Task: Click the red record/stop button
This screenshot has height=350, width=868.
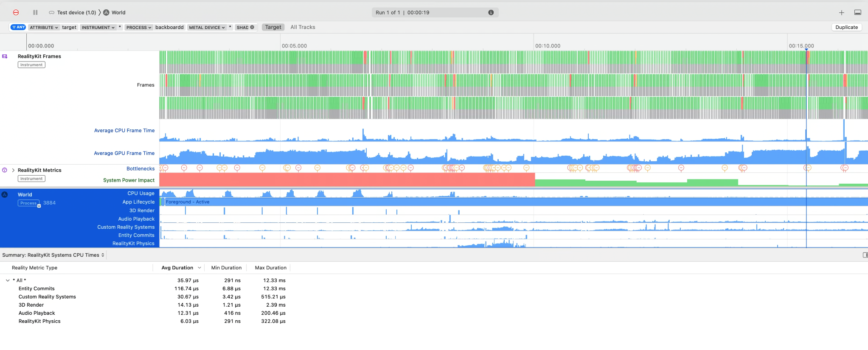Action: 16,12
